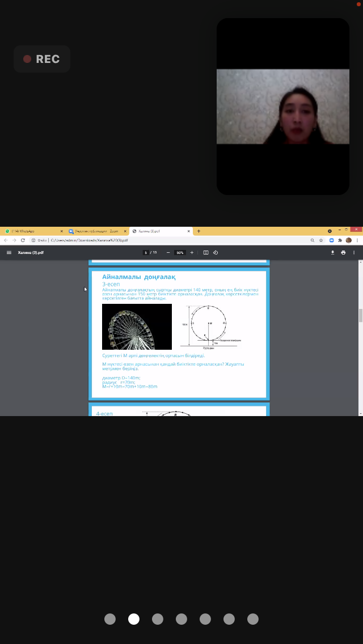Screen dimensions: 363x644
Task: Select the fourth pagination dot
Action: click(x=181, y=619)
